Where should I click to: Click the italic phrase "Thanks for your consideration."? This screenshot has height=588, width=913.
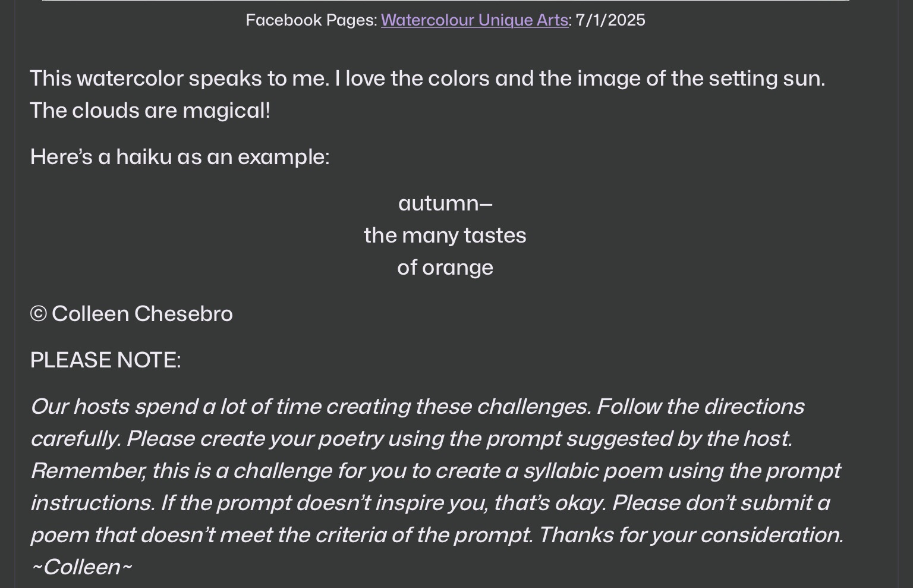pyautogui.click(x=691, y=535)
